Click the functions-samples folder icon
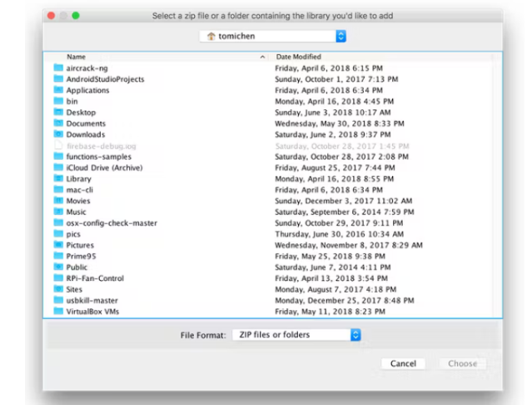The width and height of the screenshot is (532, 405). 58,156
